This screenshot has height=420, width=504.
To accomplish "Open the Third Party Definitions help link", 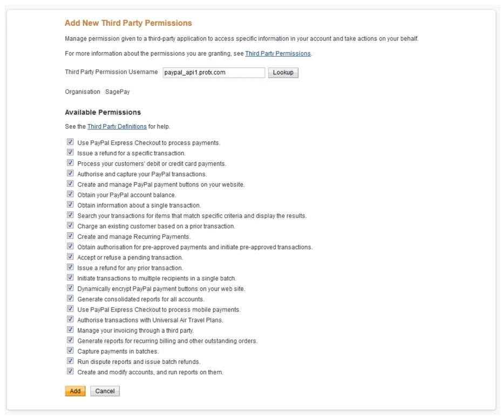I will 117,126.
